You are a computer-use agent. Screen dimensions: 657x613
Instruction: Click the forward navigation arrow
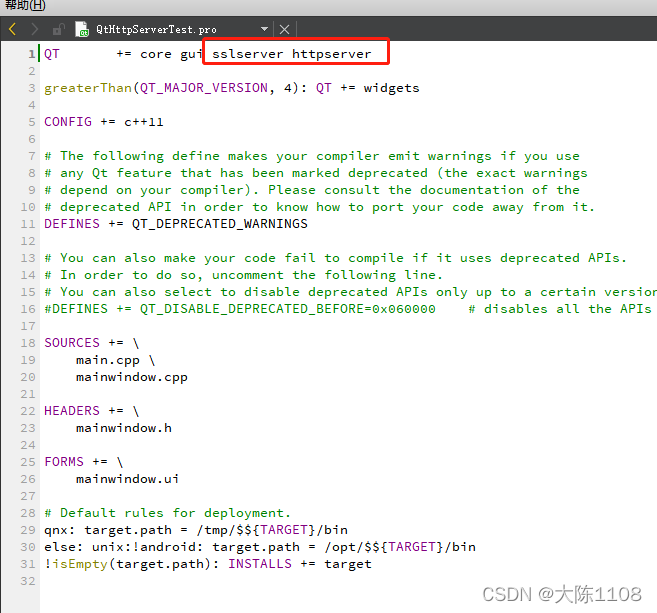(34, 29)
